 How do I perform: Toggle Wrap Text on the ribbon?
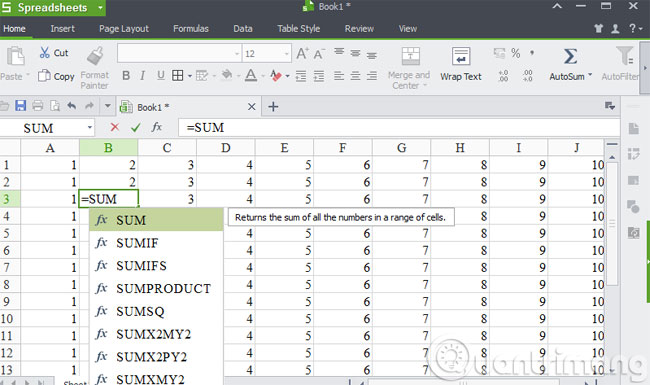pyautogui.click(x=461, y=64)
